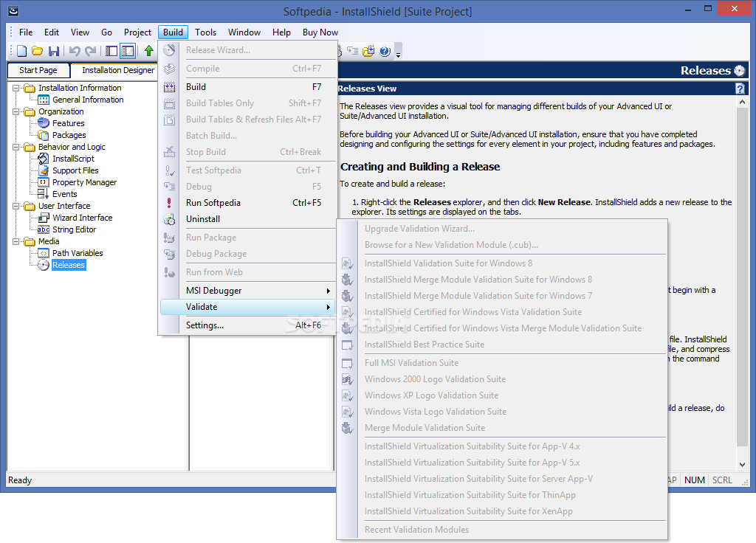This screenshot has width=756, height=543.
Task: Switch to the Installation Designer tab
Action: point(114,70)
